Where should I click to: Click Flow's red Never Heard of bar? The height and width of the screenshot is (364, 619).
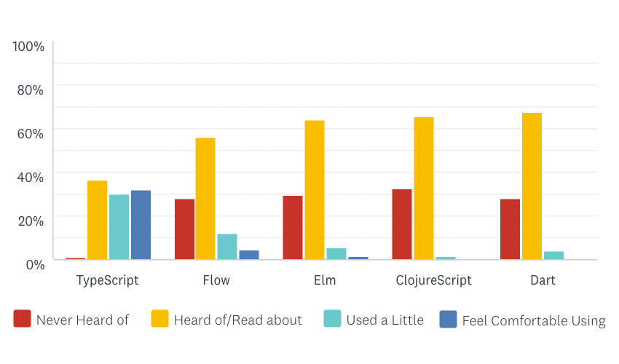(x=184, y=229)
